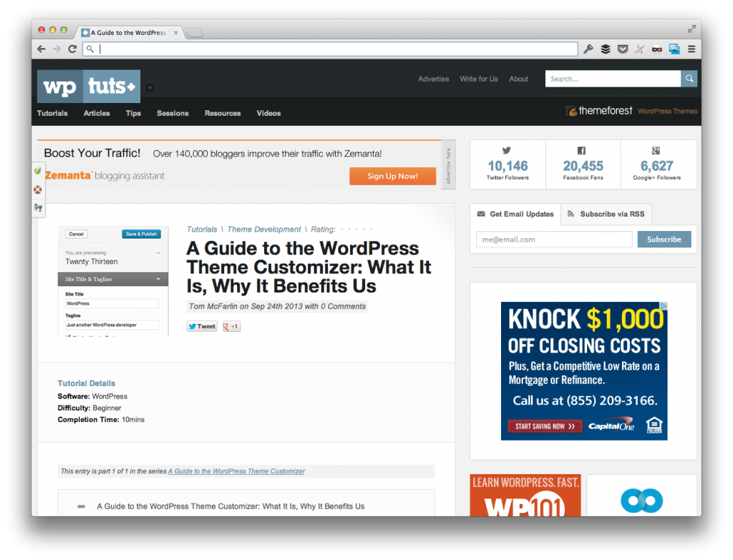This screenshot has height=560, width=733.
Task: Click the Subscribe button
Action: click(x=664, y=239)
